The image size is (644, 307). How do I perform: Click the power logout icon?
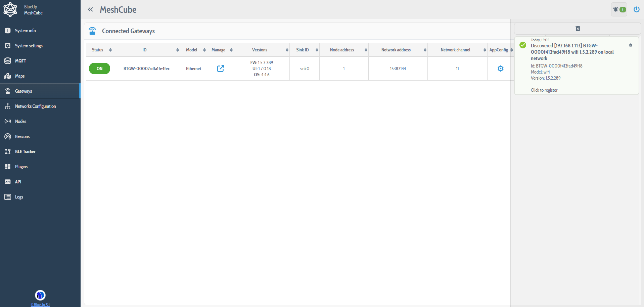click(x=636, y=9)
